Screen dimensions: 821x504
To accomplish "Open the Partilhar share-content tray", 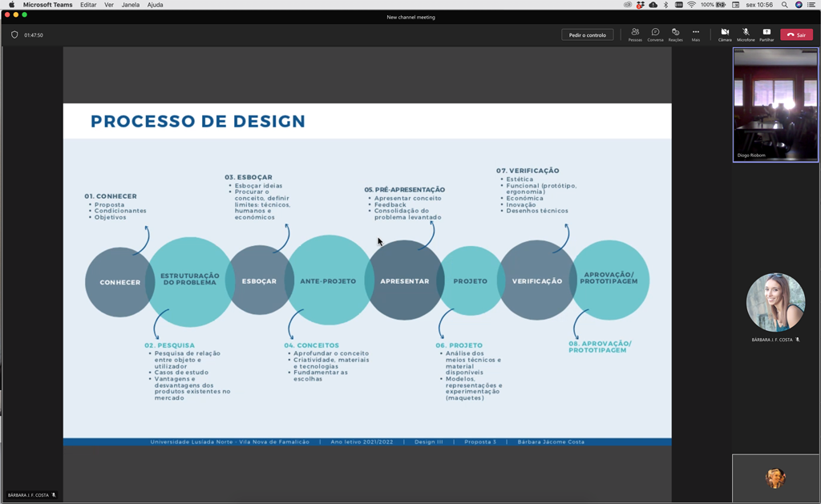I will tap(766, 34).
